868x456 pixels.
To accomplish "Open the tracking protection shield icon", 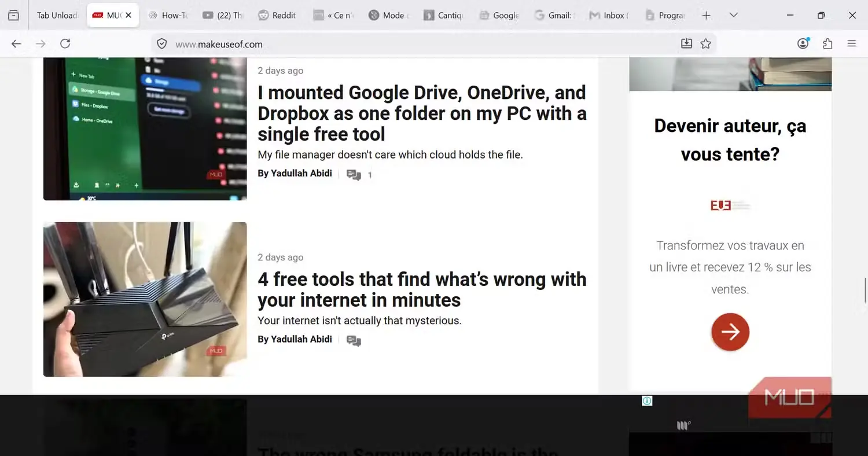I will pyautogui.click(x=162, y=44).
